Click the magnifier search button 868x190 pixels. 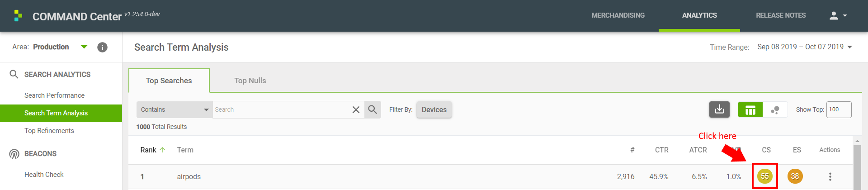click(x=373, y=109)
